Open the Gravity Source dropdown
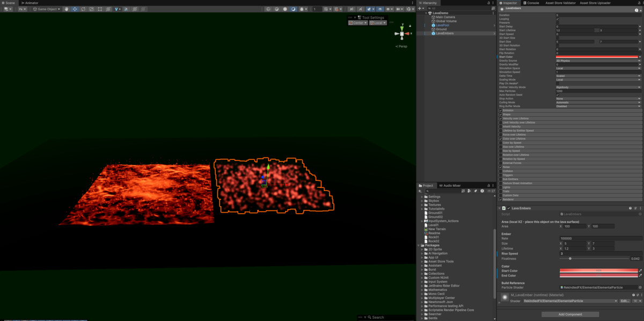Viewport: 644px width, 321px height. [x=598, y=61]
